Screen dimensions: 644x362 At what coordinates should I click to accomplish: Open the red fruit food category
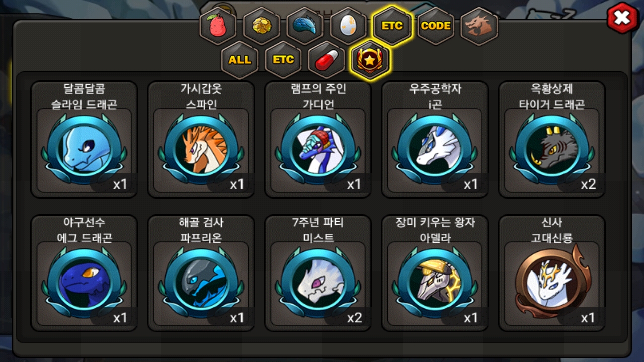pyautogui.click(x=218, y=26)
